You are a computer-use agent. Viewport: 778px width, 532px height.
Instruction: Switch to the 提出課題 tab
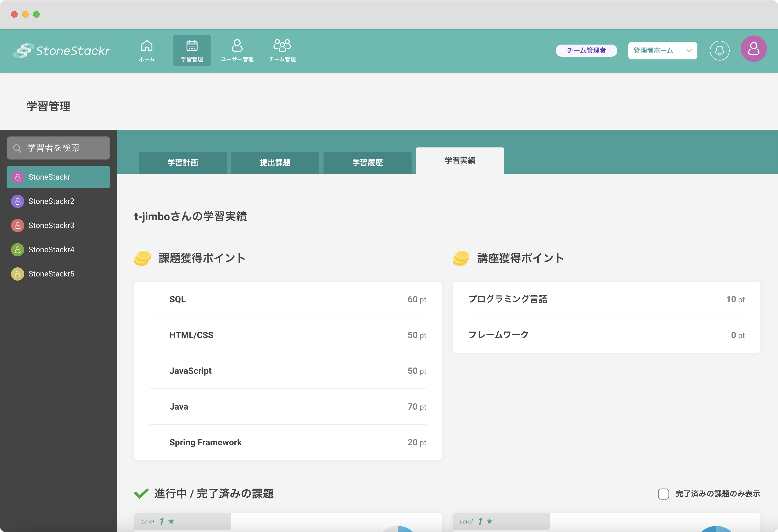click(275, 163)
